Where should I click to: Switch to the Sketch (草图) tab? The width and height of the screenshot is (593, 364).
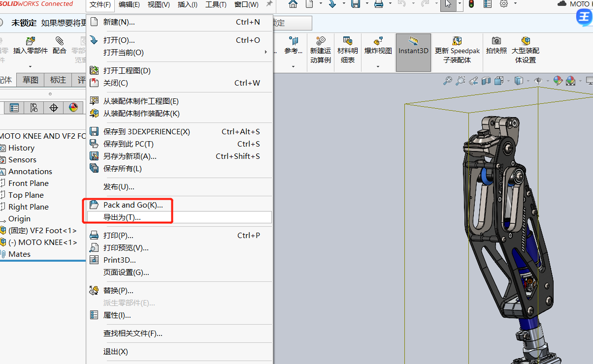30,80
